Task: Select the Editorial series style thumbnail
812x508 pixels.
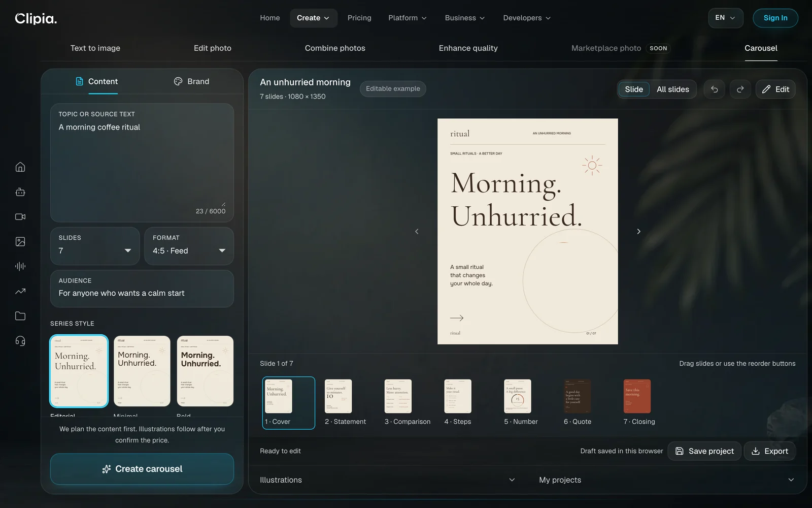Action: pyautogui.click(x=79, y=371)
